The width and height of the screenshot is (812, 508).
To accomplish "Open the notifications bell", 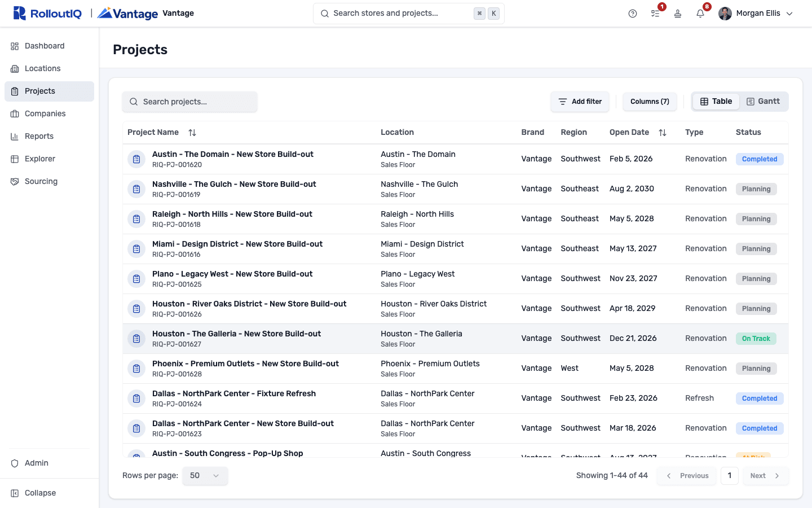I will coord(700,14).
